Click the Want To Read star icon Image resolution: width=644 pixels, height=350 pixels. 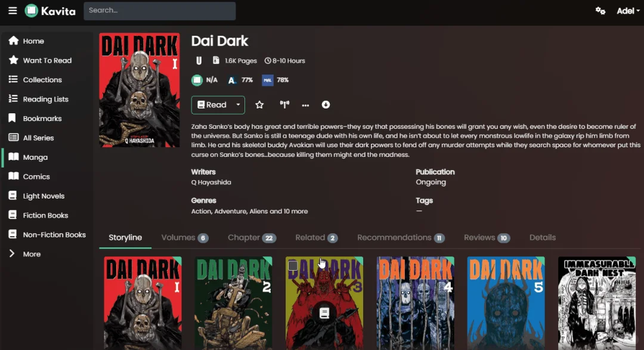[x=13, y=60]
